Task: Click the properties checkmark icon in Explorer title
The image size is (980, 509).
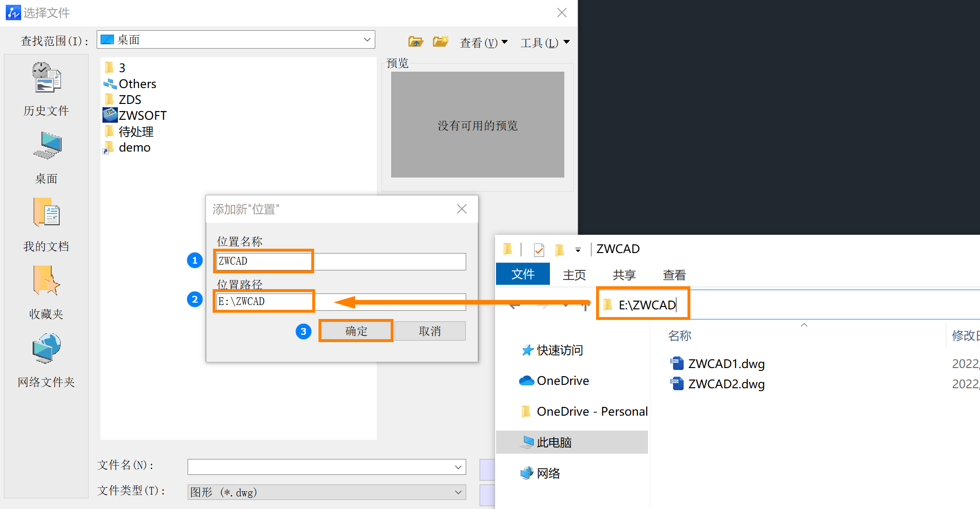Action: click(x=539, y=250)
